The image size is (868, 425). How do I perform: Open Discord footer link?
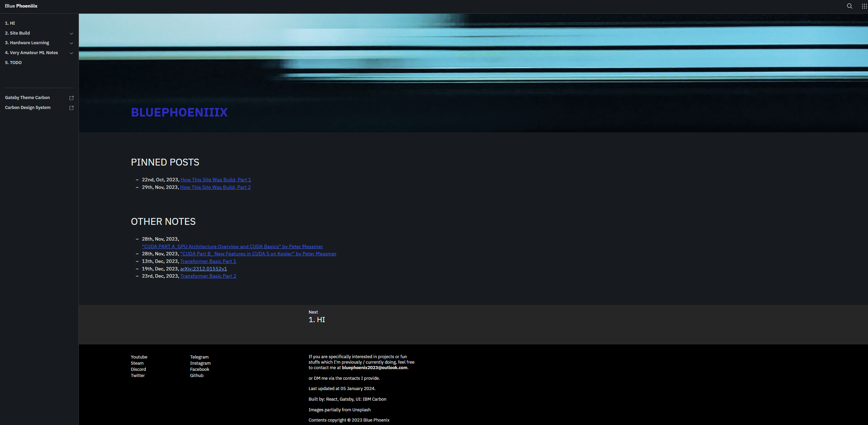click(138, 369)
